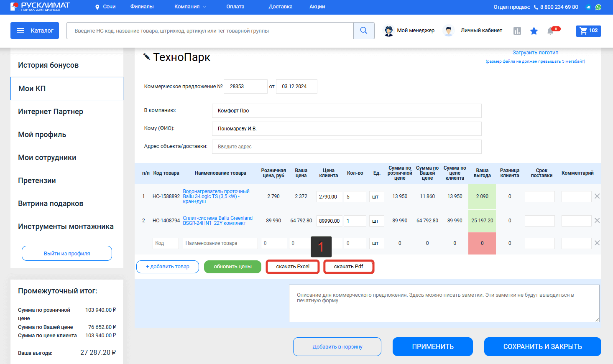Open the Водонагреватель проточный Ballu product link
This screenshot has height=364, width=613.
216,196
